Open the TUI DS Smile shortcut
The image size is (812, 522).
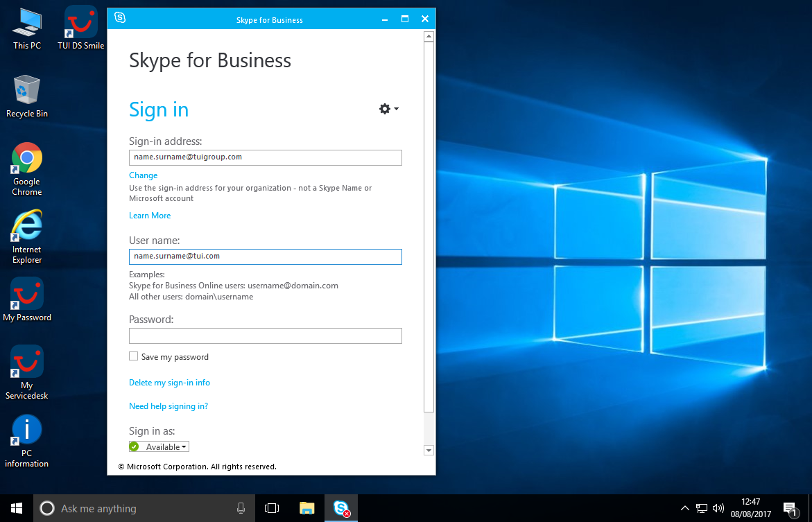click(x=81, y=29)
